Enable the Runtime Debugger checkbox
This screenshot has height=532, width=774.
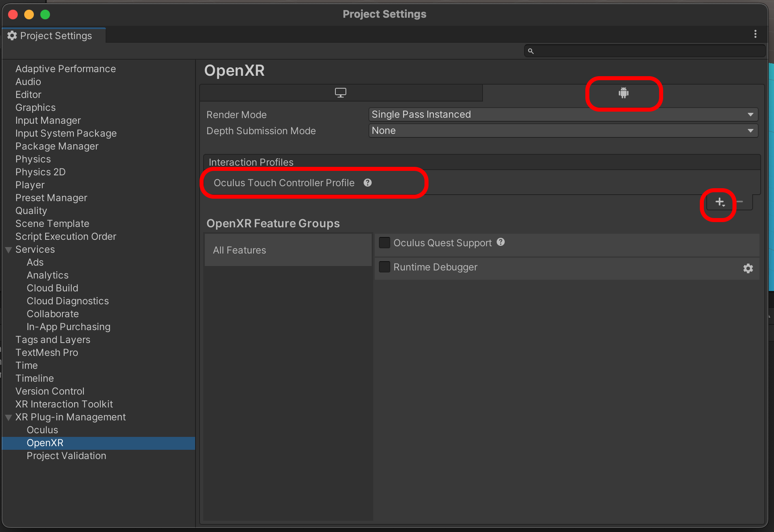pos(385,267)
